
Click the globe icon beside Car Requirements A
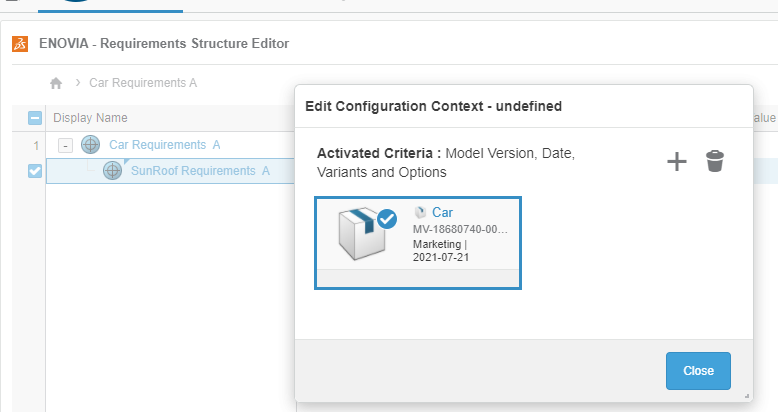(x=90, y=145)
